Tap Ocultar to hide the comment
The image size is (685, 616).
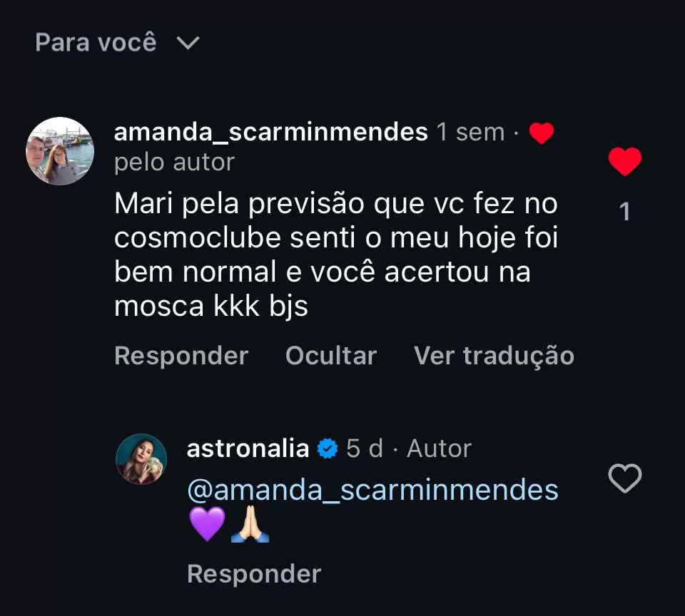330,355
